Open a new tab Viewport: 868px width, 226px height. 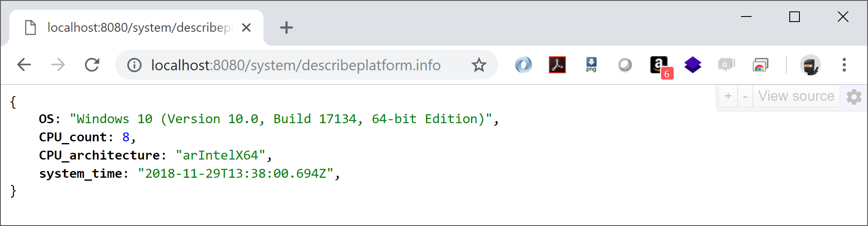(x=287, y=28)
